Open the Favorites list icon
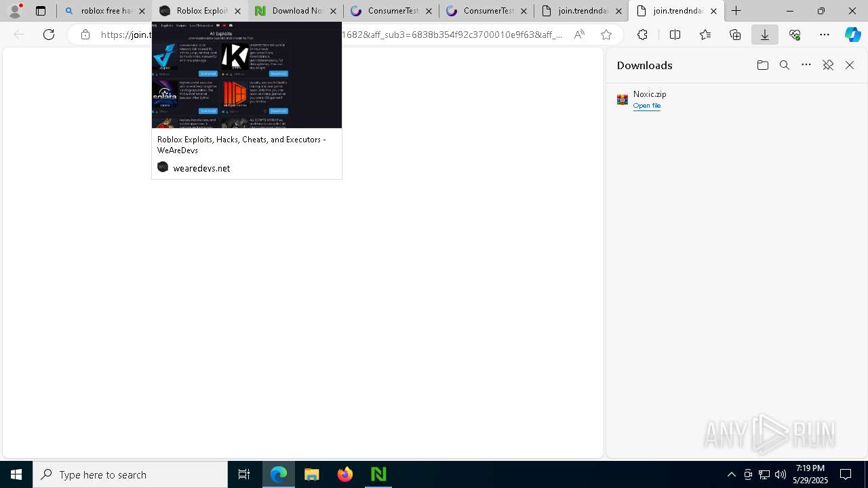Image resolution: width=868 pixels, height=488 pixels. coord(705,35)
